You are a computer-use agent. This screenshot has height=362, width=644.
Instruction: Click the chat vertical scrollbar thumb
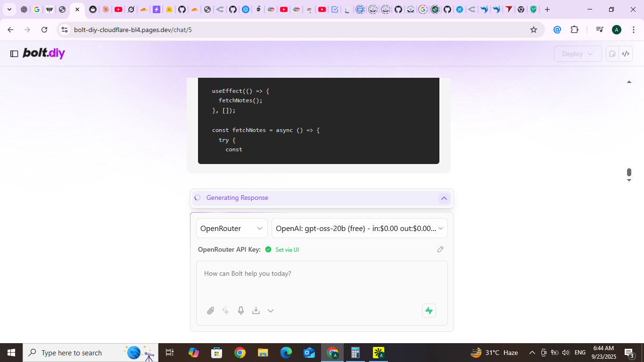coord(629,173)
